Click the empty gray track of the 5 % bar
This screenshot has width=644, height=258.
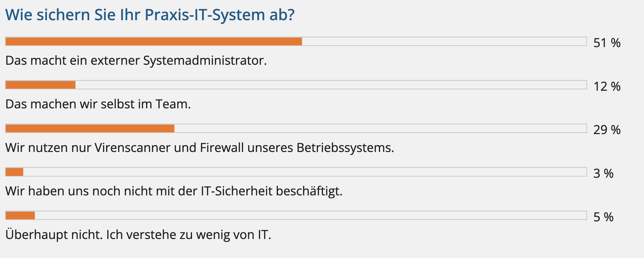[310, 215]
